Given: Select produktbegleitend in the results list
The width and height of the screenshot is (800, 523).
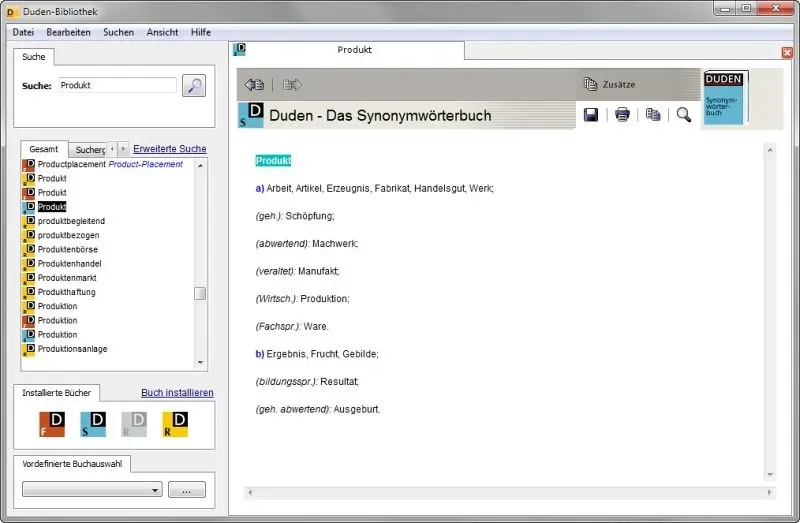Looking at the screenshot, I should pyautogui.click(x=64, y=221).
